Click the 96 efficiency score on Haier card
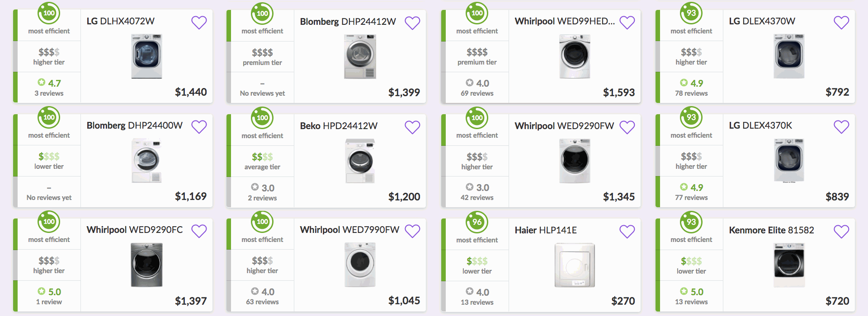The width and height of the screenshot is (868, 316). [477, 222]
